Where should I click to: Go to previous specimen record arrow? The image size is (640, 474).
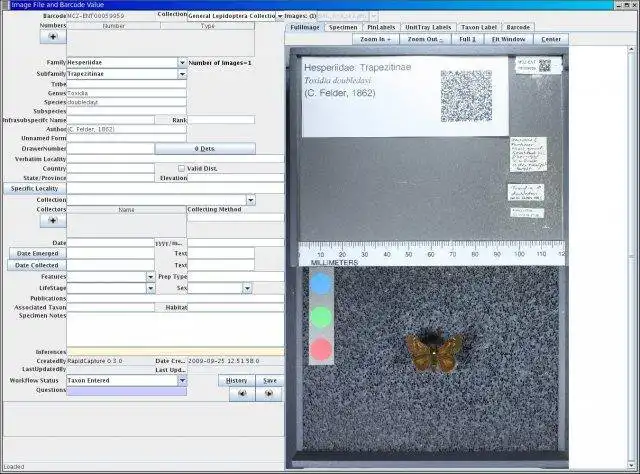point(240,394)
